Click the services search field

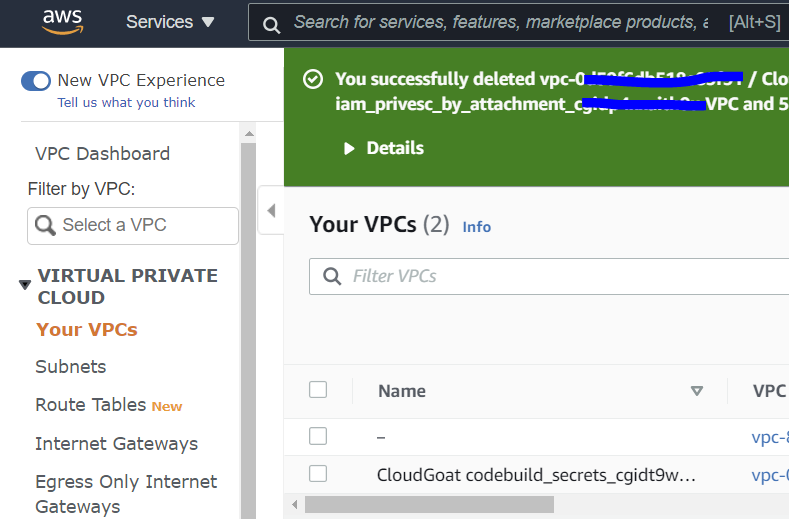[x=518, y=22]
